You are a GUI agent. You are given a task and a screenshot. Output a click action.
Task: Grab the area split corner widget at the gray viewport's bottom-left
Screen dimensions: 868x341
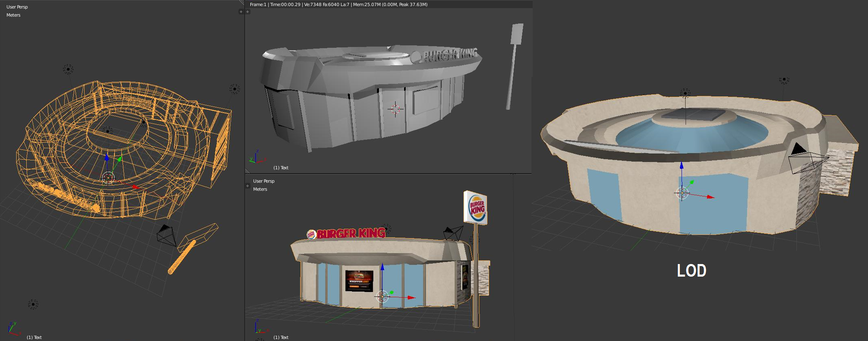(248, 171)
